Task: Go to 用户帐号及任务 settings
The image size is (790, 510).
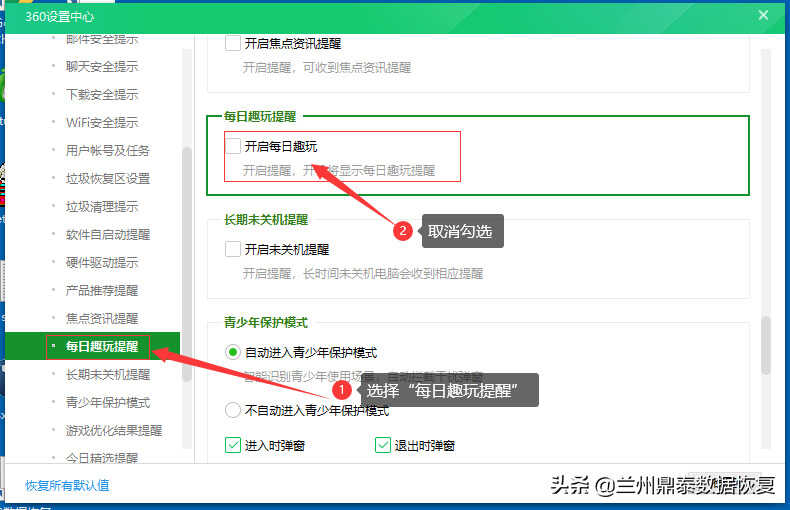Action: tap(108, 151)
